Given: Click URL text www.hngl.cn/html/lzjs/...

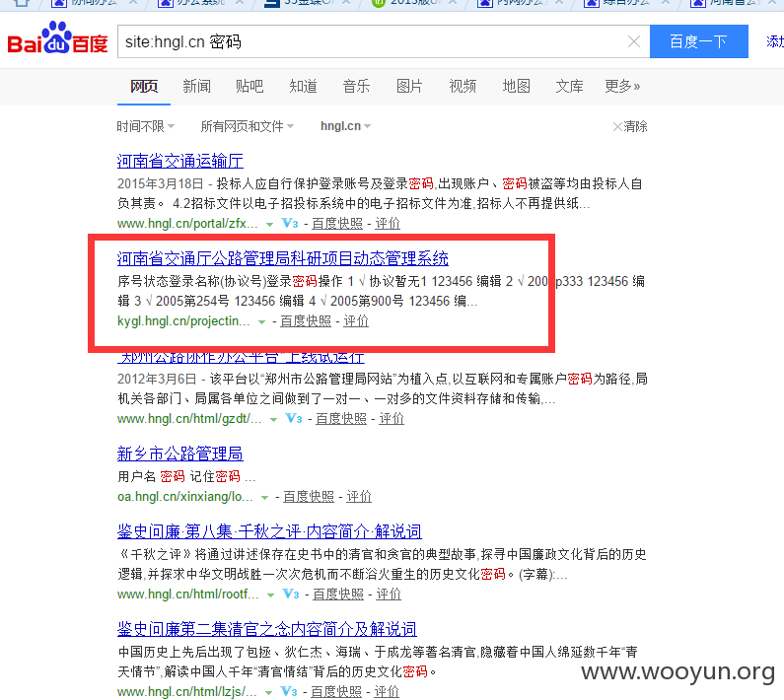Looking at the screenshot, I should point(187,691).
